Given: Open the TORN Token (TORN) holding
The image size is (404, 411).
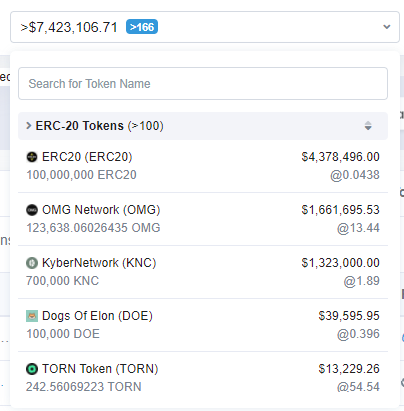Looking at the screenshot, I should (203, 378).
